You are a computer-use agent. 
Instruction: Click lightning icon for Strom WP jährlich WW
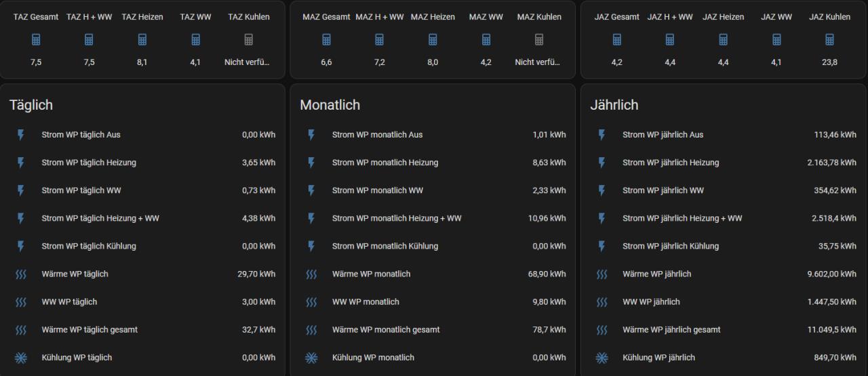(x=601, y=190)
